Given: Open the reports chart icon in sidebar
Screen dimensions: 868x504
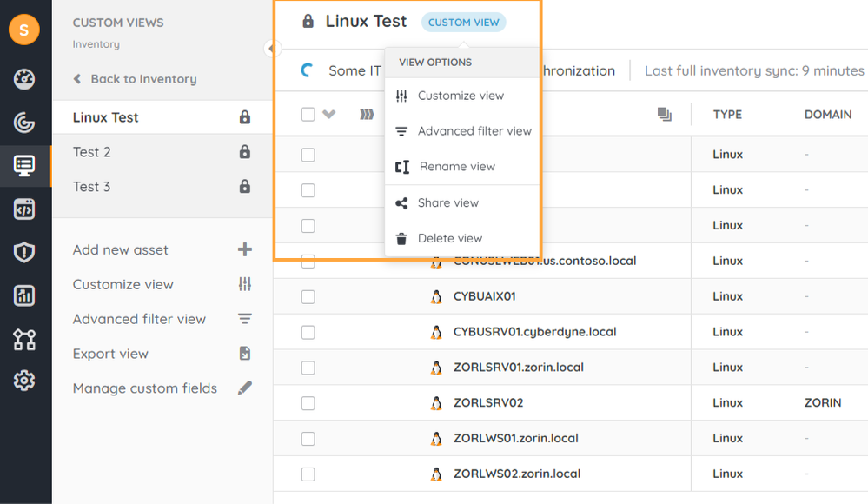Looking at the screenshot, I should click(24, 295).
